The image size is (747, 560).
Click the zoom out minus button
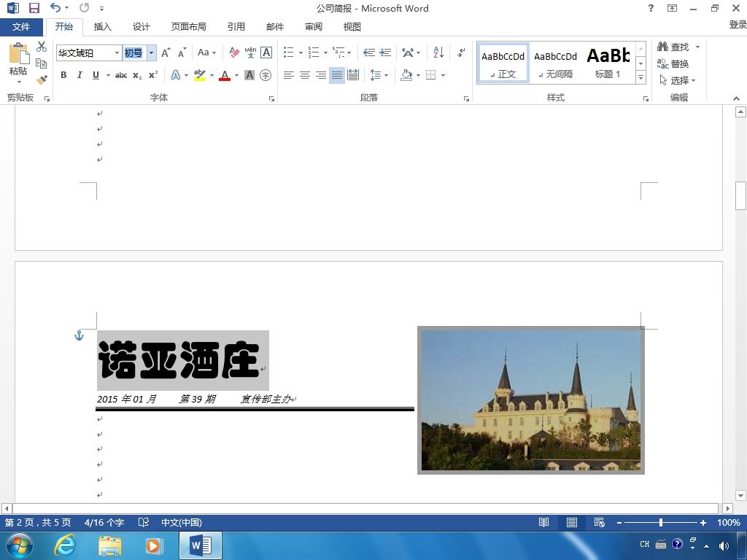[619, 523]
